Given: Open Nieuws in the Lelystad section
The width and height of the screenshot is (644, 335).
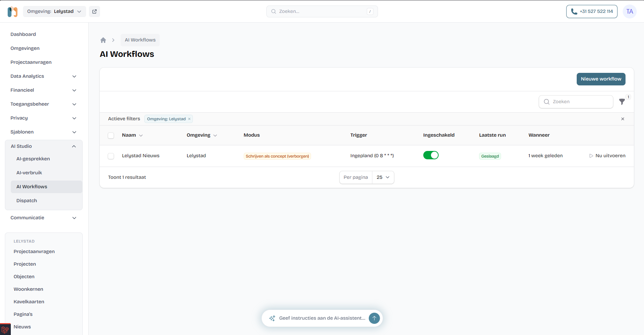Looking at the screenshot, I should click(x=22, y=327).
